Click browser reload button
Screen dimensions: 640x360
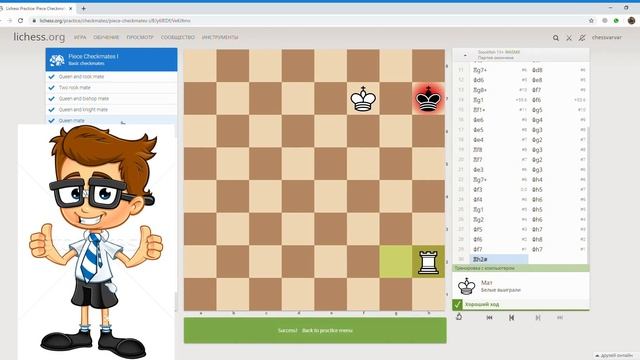[20, 20]
